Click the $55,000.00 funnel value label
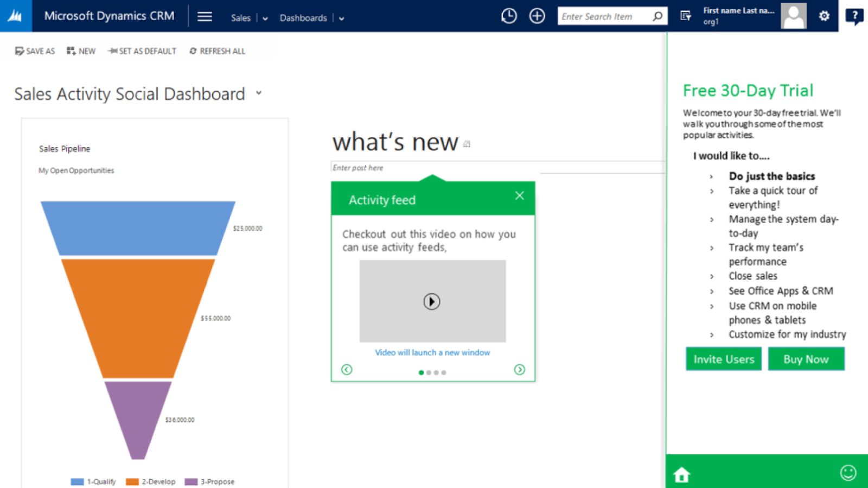 click(x=216, y=318)
